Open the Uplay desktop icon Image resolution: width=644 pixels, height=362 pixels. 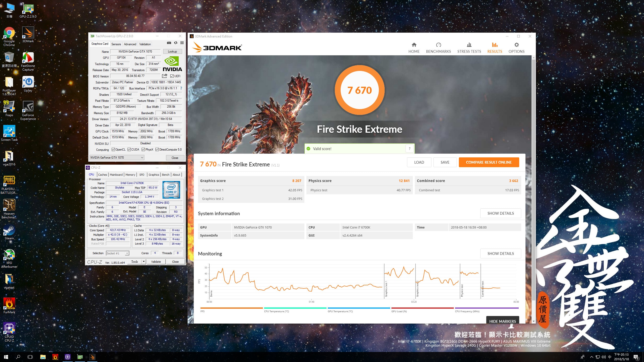coord(28,84)
